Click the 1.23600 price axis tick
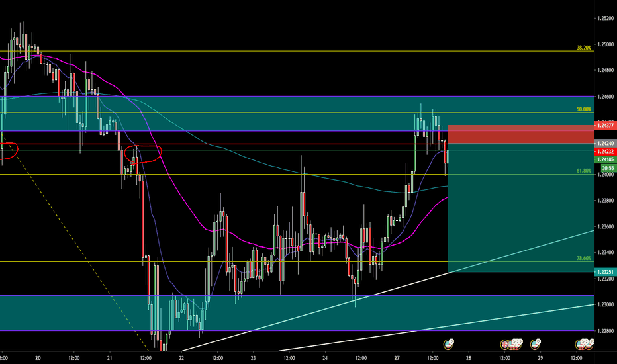617x364 pixels. tap(605, 226)
